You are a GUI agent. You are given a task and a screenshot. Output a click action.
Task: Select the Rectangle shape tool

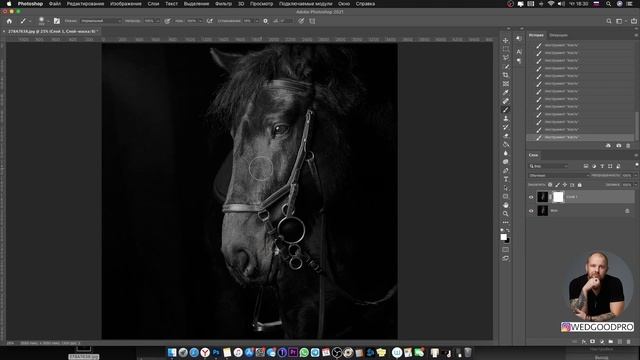pyautogui.click(x=506, y=196)
